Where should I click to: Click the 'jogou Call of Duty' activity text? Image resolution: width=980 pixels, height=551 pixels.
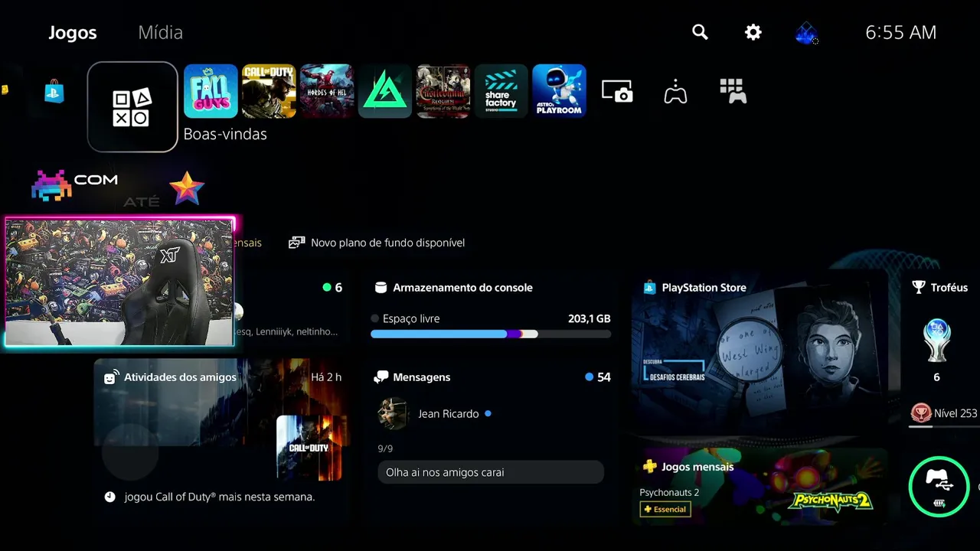coord(220,497)
